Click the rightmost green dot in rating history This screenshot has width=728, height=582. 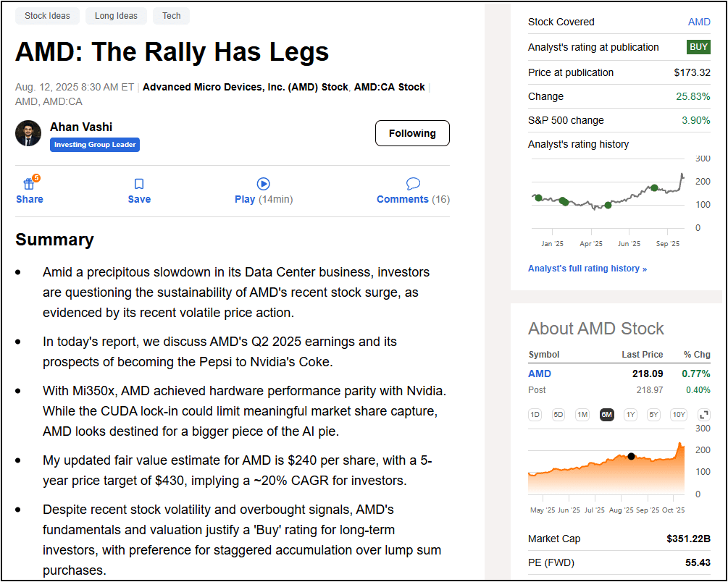654,188
